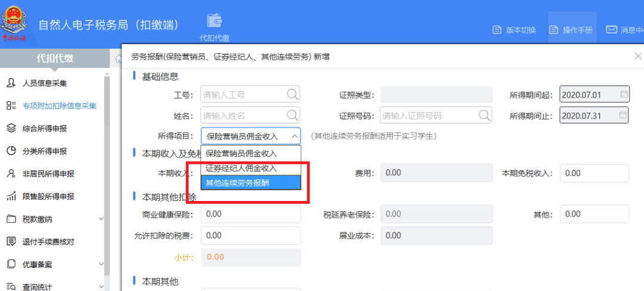Click the 基础信息 section heading

(160, 76)
